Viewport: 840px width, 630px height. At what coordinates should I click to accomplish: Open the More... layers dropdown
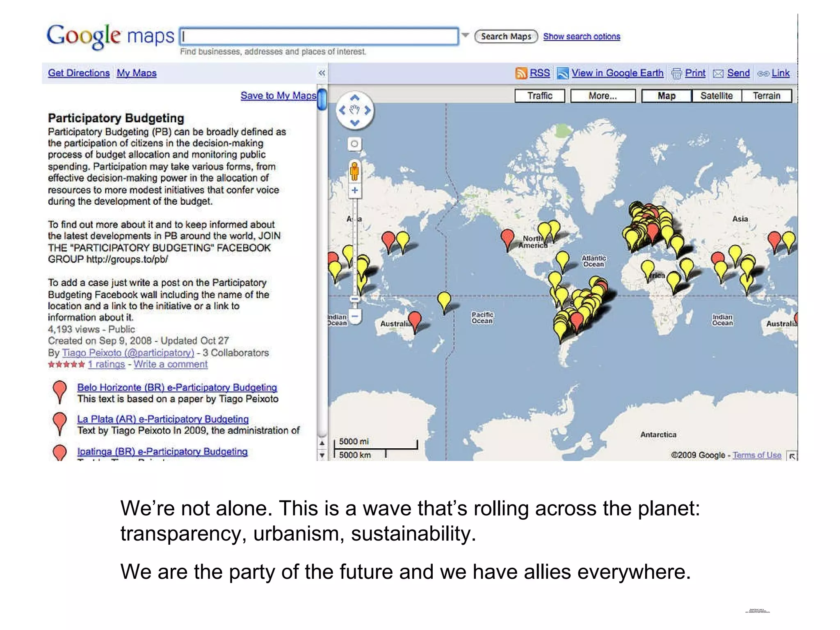click(603, 96)
